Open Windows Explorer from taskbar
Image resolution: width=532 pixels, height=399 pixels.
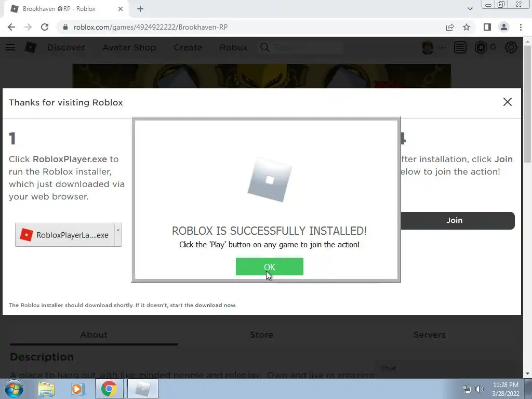pyautogui.click(x=46, y=389)
